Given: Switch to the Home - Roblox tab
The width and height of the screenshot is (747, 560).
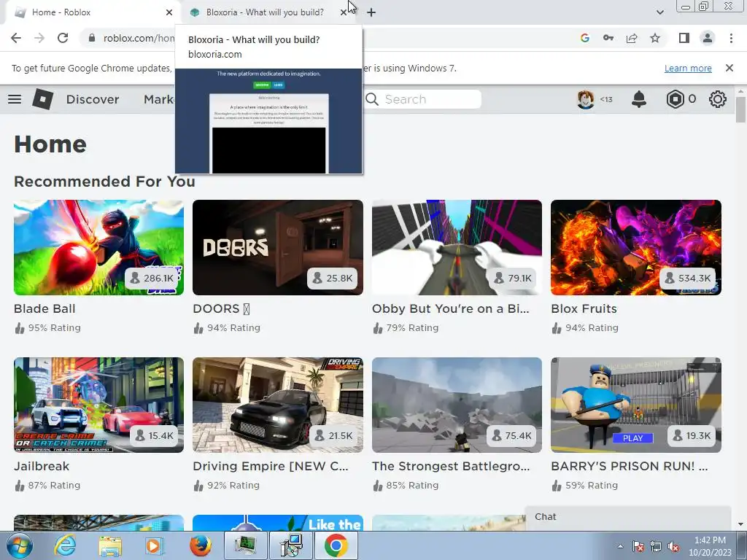Looking at the screenshot, I should point(90,12).
